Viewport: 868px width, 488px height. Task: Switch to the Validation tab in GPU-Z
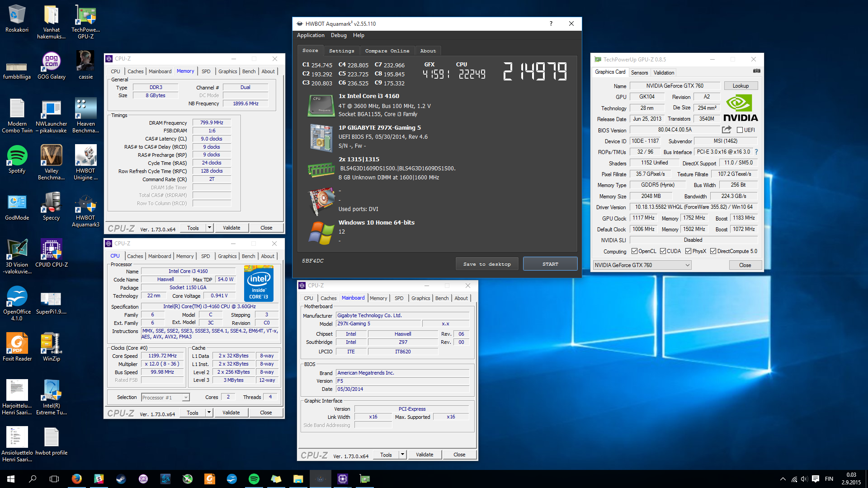[664, 73]
